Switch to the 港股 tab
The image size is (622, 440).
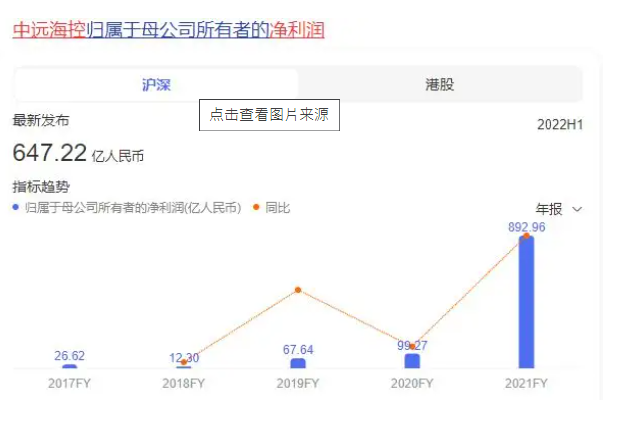(440, 85)
